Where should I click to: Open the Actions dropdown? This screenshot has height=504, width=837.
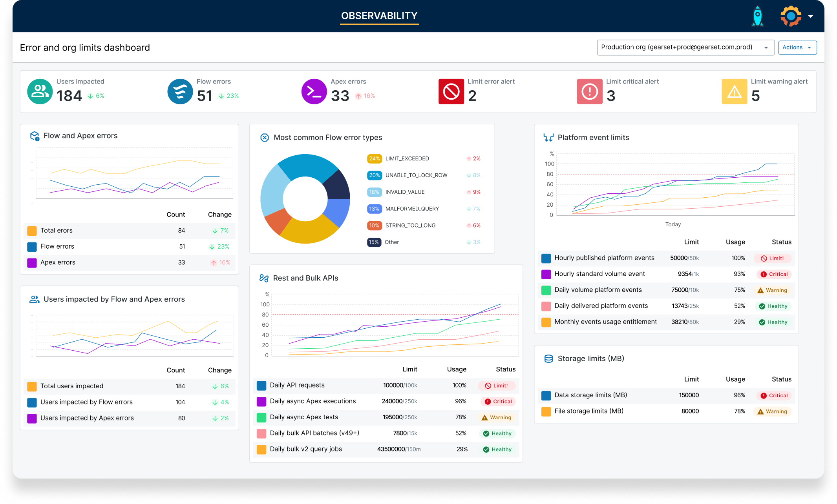point(797,47)
